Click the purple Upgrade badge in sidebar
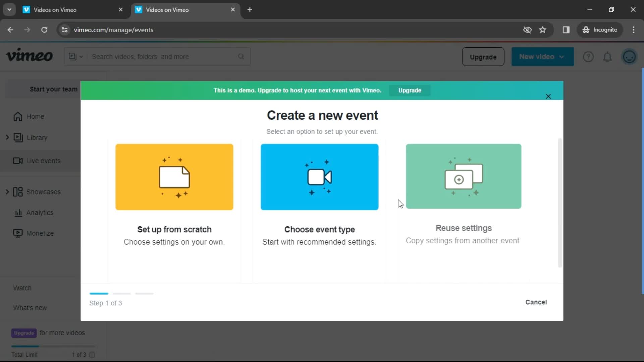Image resolution: width=644 pixels, height=362 pixels. coord(24,333)
